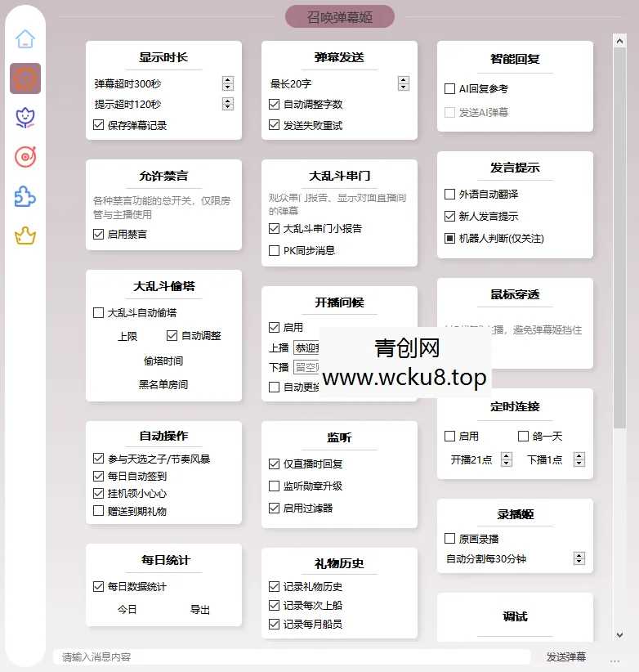Viewport: 639px width, 672px height.
Task: Toggle 发送失败重试 checkbox
Action: coord(274,125)
